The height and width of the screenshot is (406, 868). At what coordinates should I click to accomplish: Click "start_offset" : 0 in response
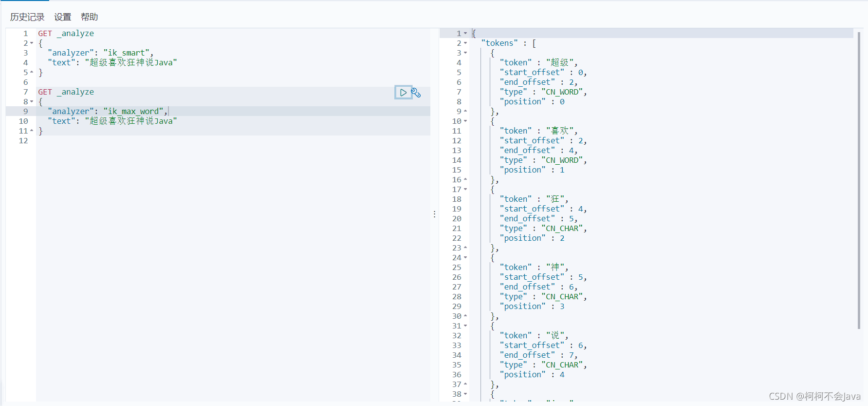[543, 73]
